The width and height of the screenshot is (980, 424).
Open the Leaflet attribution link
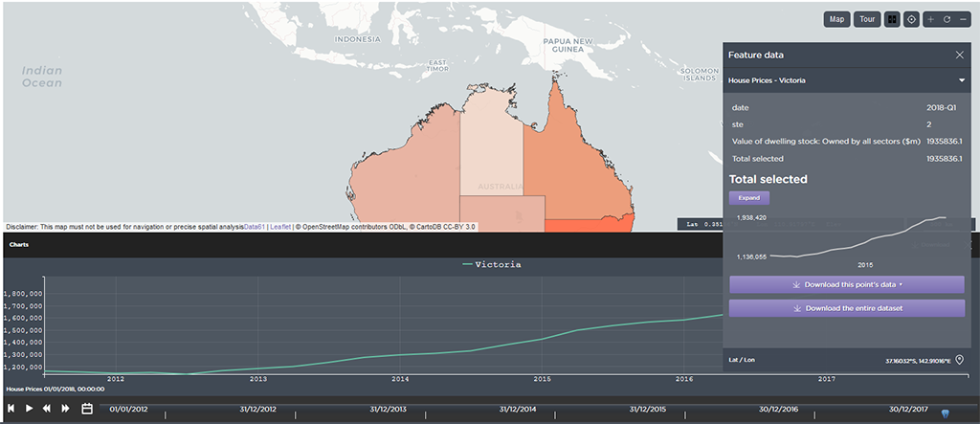tap(282, 227)
